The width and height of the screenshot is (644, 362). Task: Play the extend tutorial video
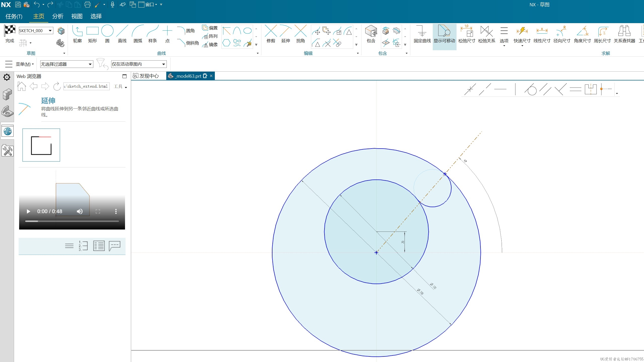tap(28, 211)
